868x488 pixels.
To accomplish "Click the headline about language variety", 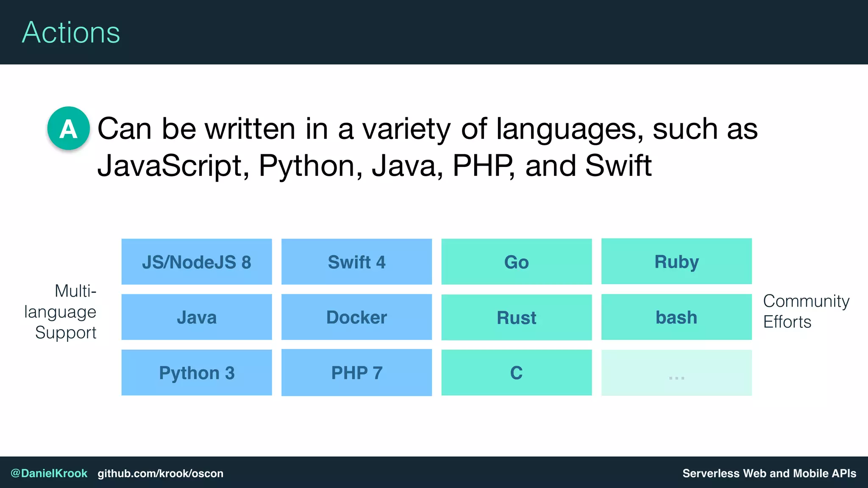I will (427, 147).
